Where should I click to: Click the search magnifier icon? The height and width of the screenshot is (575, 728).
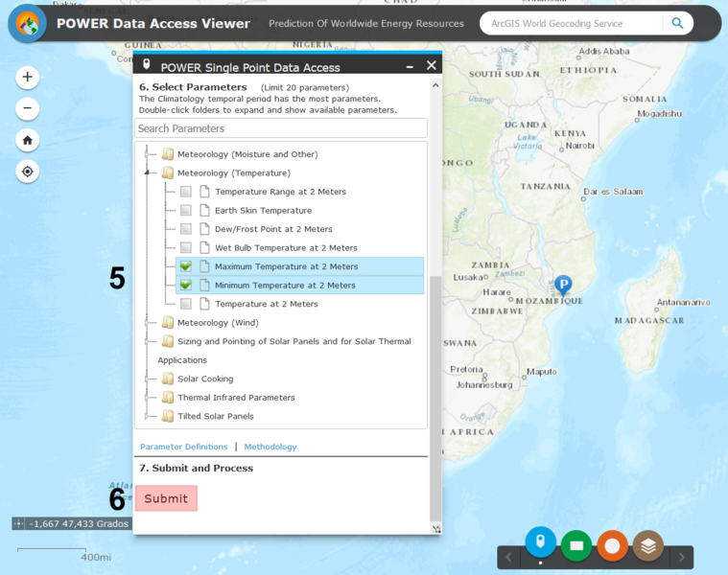click(677, 23)
